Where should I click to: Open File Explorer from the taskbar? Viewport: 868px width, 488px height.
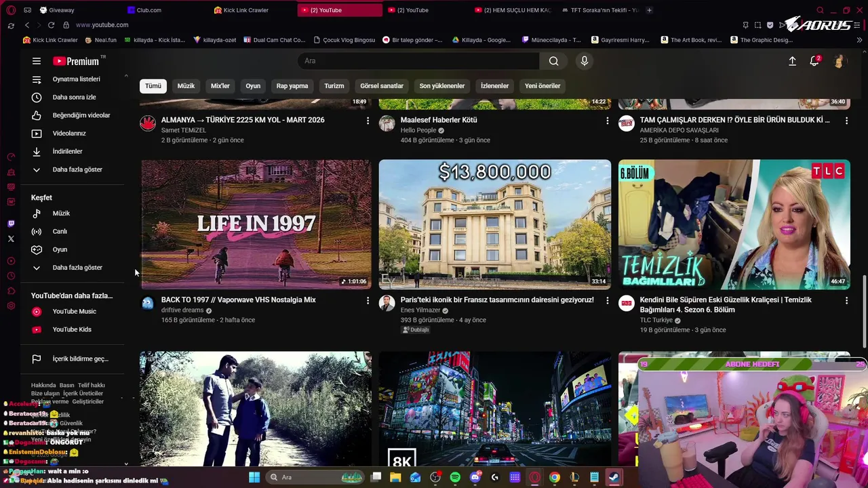[395, 477]
